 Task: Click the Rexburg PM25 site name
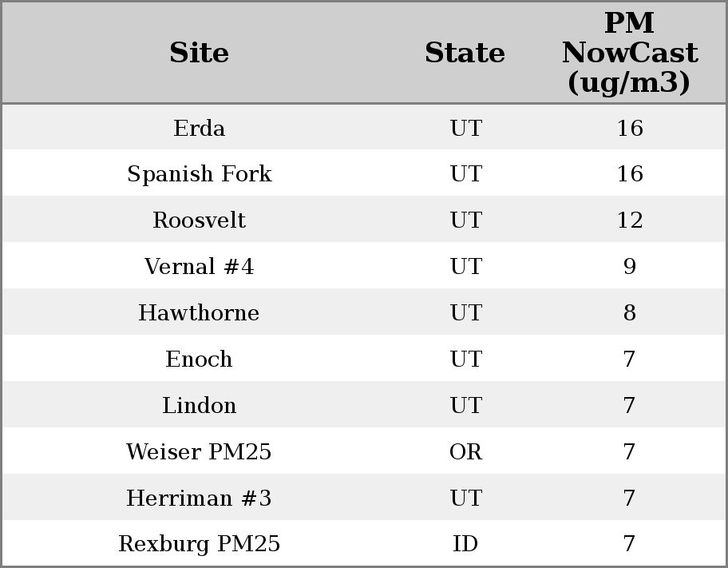[x=199, y=544]
